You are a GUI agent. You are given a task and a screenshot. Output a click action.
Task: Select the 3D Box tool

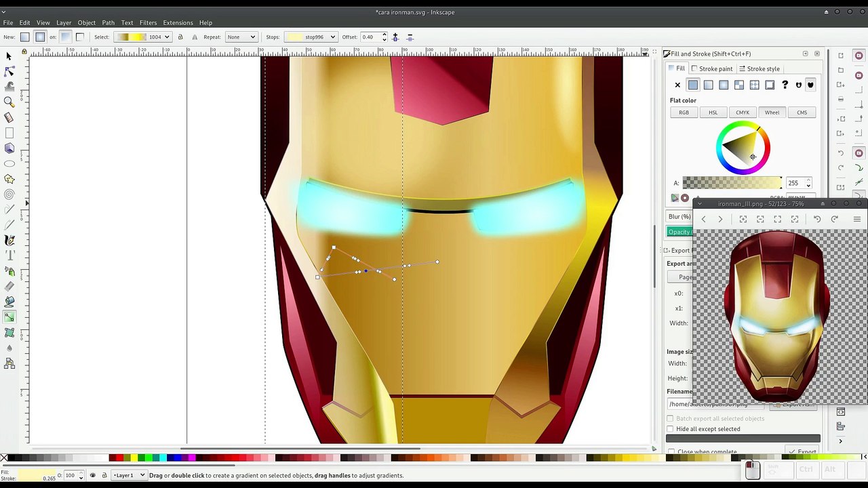coord(9,148)
